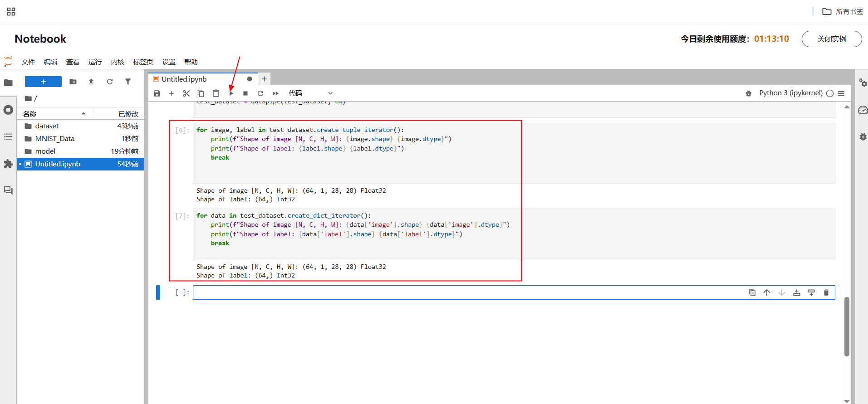Viewport: 868px width, 404px height.
Task: Open the 所有书签 bookmarks folder
Action: [843, 11]
